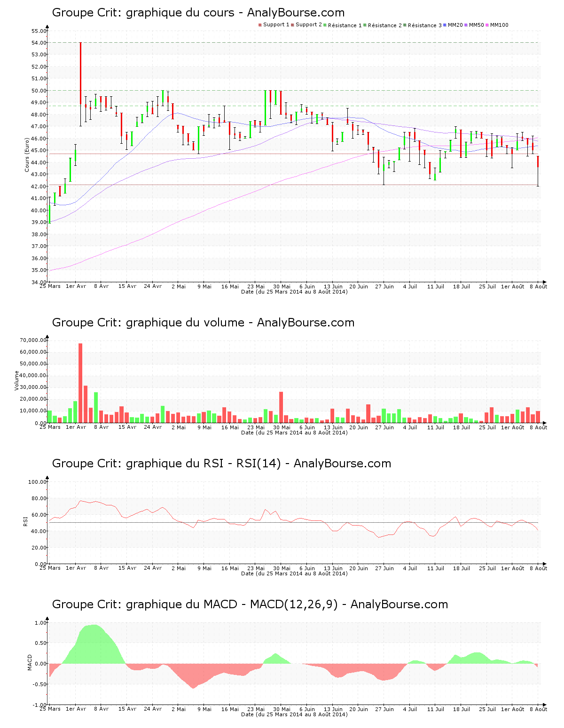Click the 'RSI' vertical axis title
This screenshot has width=564, height=728.
click(x=25, y=521)
